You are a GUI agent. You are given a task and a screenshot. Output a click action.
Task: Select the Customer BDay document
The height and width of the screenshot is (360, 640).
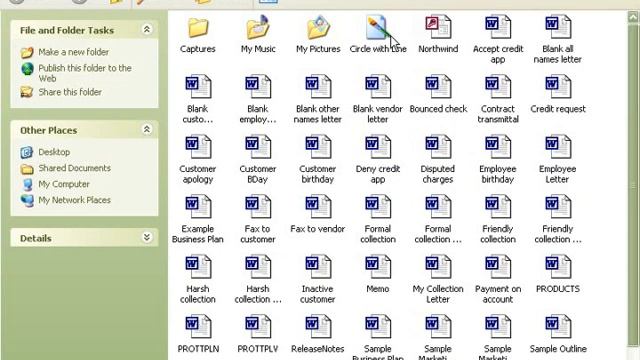[258, 147]
